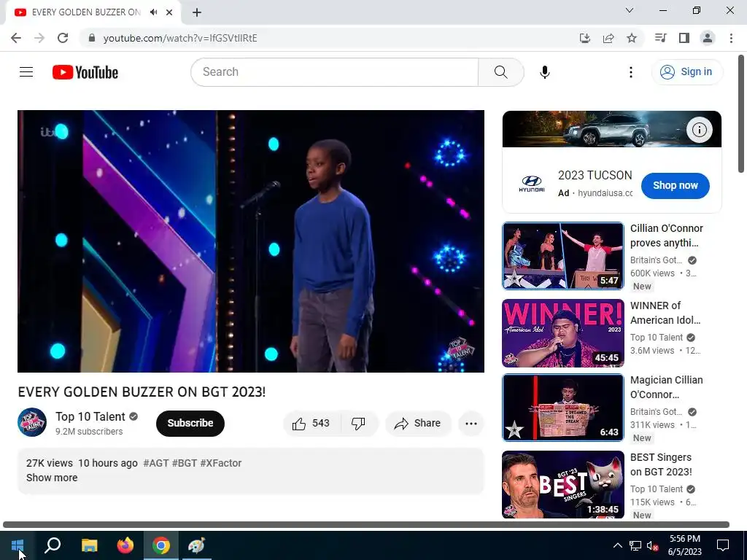The height and width of the screenshot is (560, 747).
Task: Expand description with Show more
Action: point(52,478)
